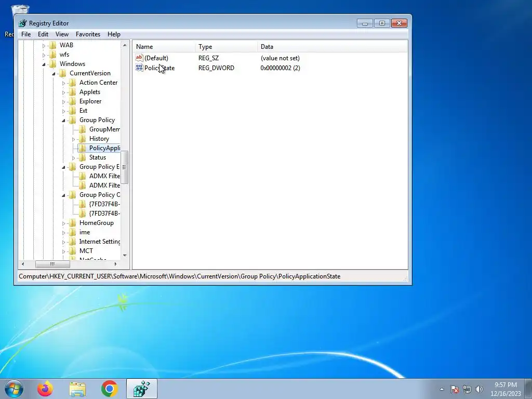532x399 pixels.
Task: Open the File menu
Action: pos(26,34)
